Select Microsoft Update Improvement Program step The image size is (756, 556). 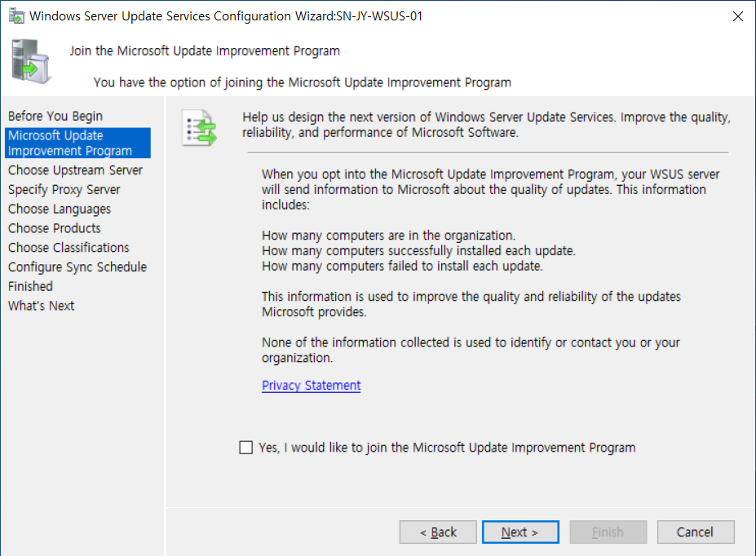[78, 143]
